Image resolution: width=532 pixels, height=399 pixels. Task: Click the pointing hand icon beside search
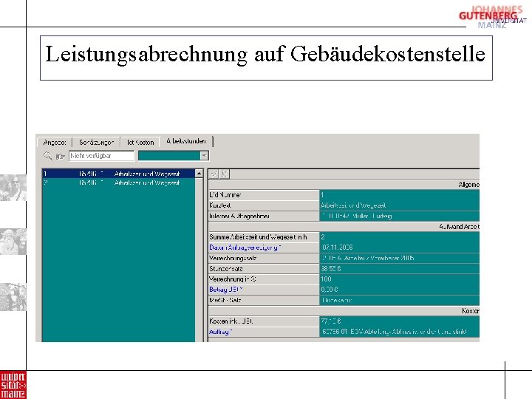[x=61, y=156]
